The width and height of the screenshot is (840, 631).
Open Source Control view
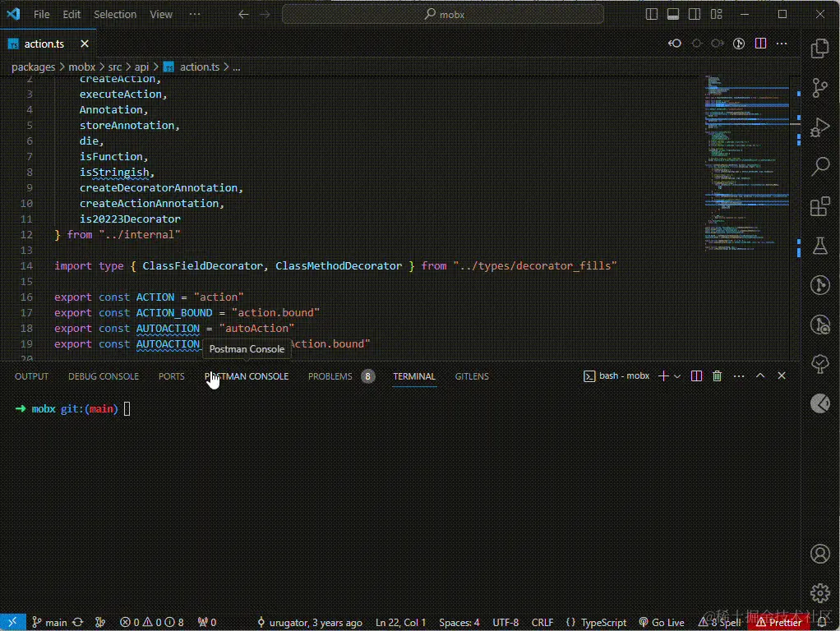click(x=819, y=88)
